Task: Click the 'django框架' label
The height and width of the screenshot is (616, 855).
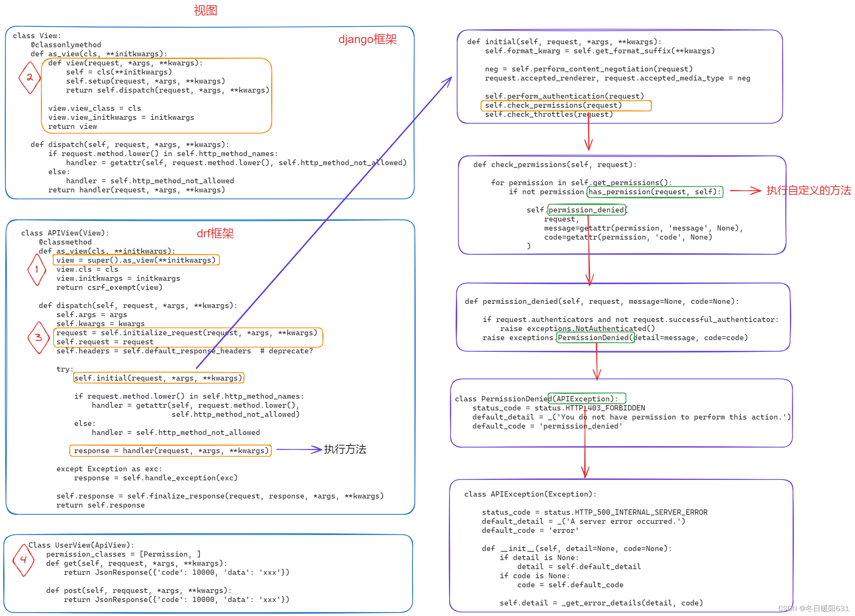Action: [367, 39]
